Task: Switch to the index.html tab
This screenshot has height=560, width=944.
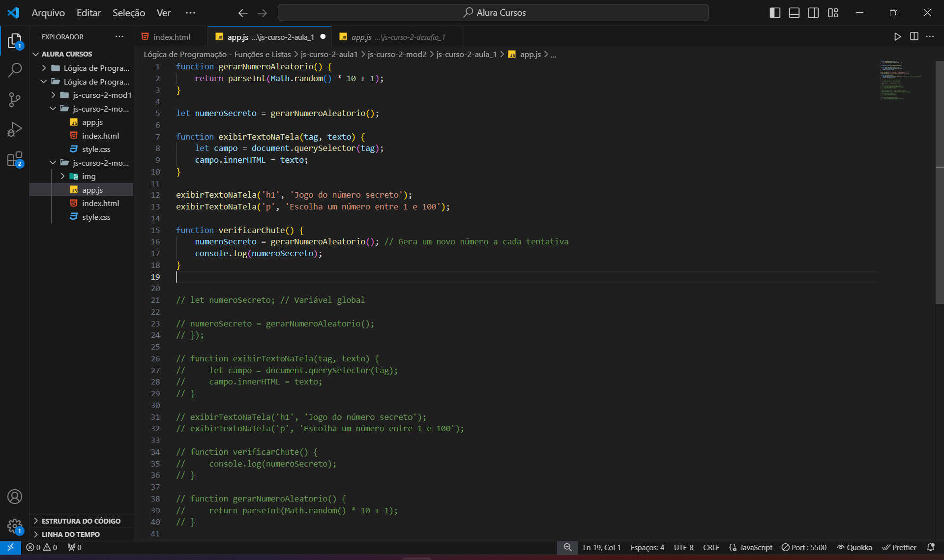Action: [x=171, y=37]
